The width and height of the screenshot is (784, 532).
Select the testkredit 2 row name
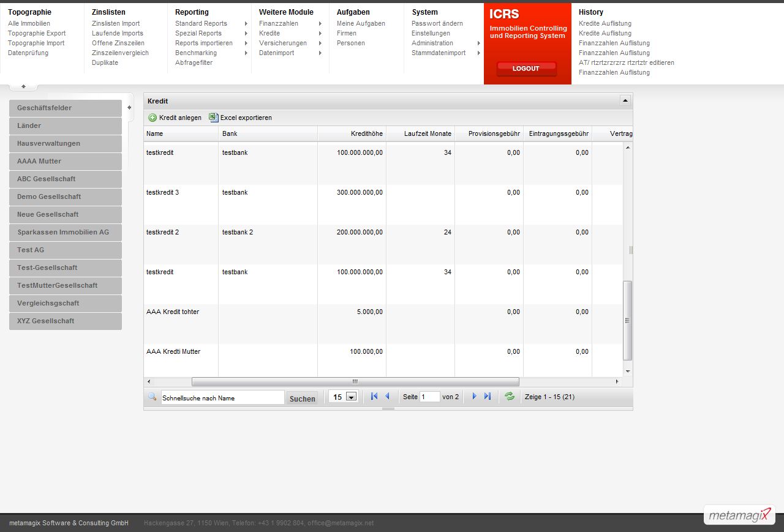click(163, 232)
